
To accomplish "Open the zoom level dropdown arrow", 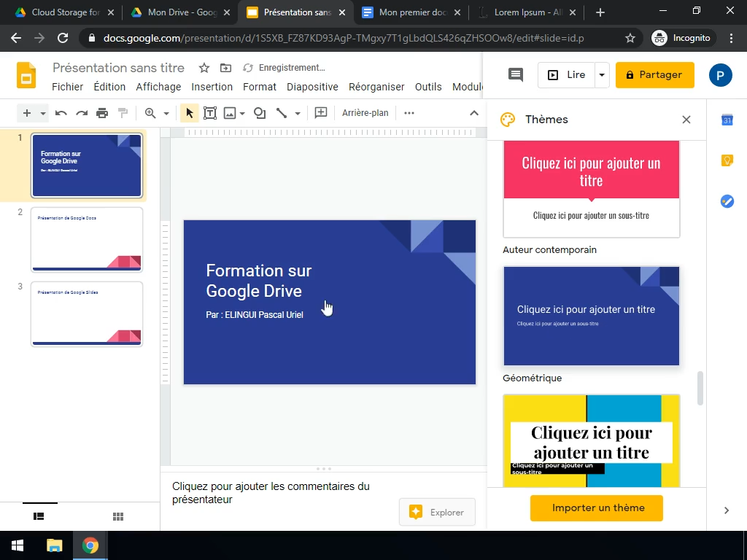I will (166, 113).
